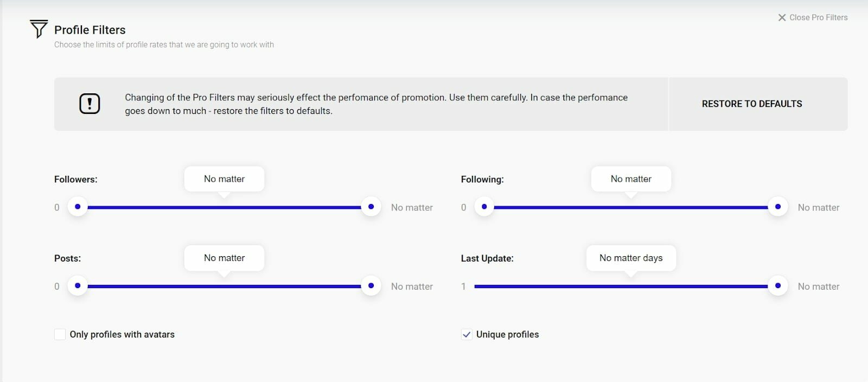This screenshot has height=382, width=868.
Task: Click the Following slider minimum handle
Action: tap(484, 207)
